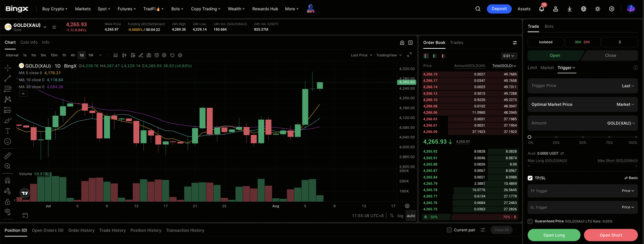
Task: Open the 30X 20X leverage selector
Action: pyautogui.click(x=582, y=42)
